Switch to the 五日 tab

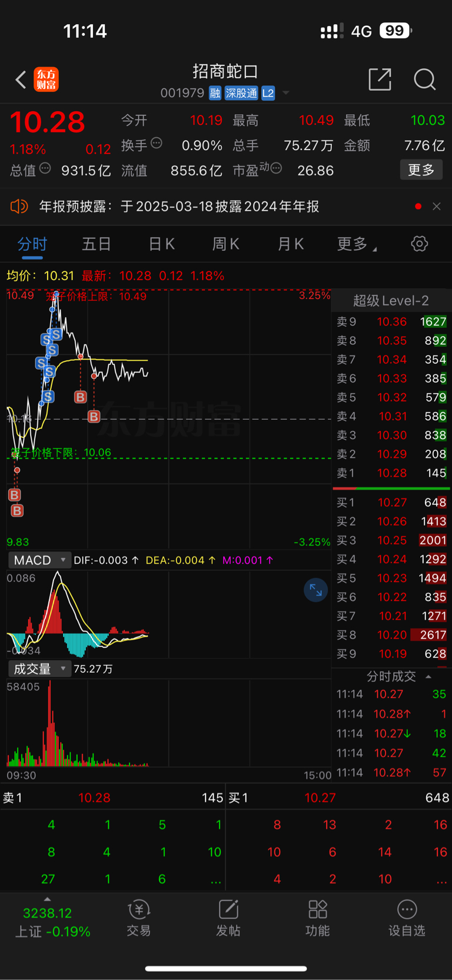[97, 244]
